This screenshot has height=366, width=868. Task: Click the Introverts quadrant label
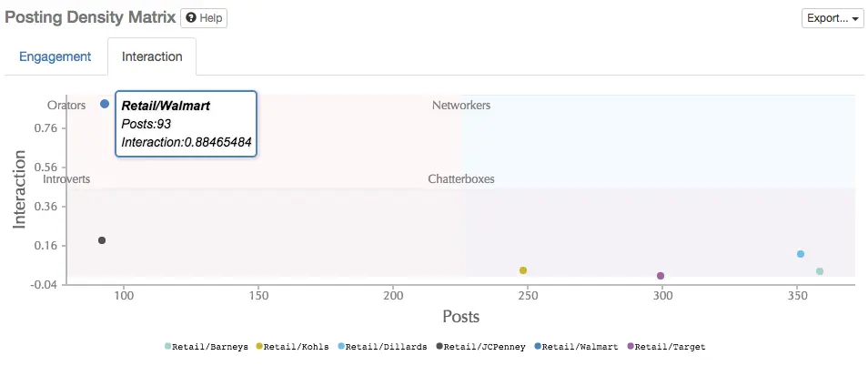66,179
